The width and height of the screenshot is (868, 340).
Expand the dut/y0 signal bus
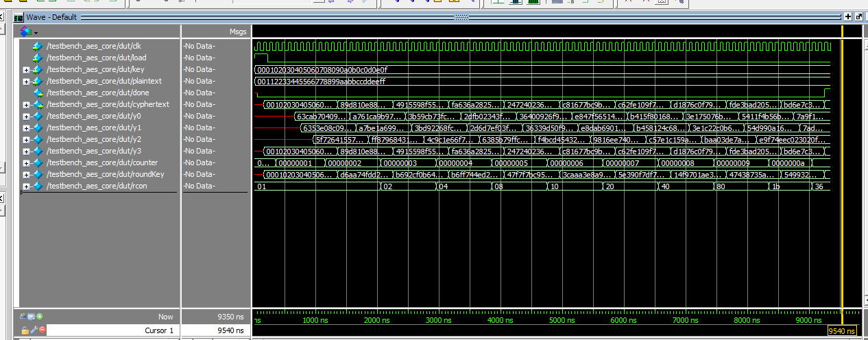coord(26,117)
